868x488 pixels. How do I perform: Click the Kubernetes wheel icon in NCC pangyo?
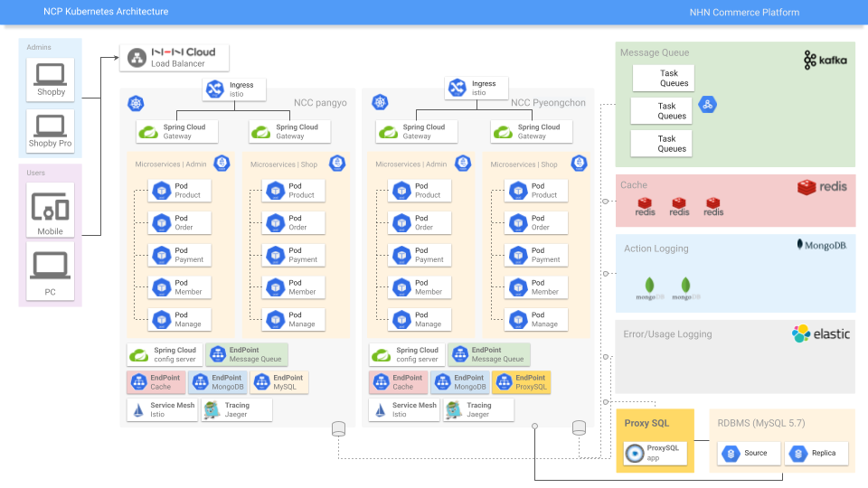[x=136, y=103]
